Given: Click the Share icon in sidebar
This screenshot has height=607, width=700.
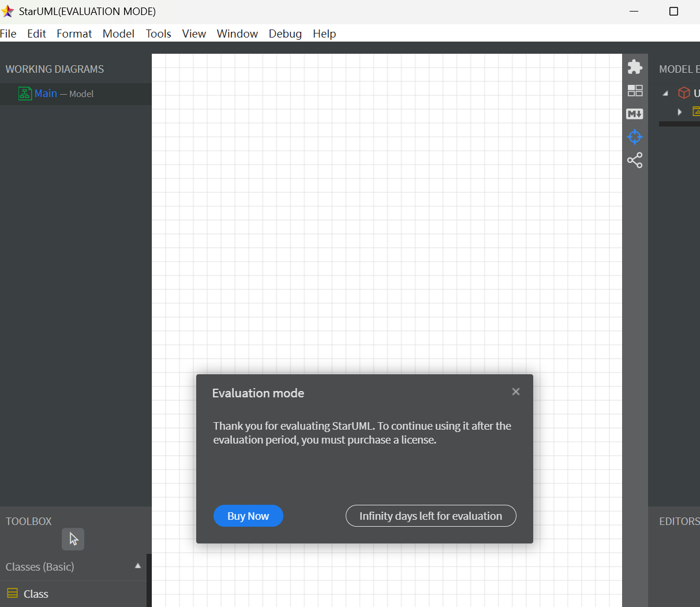Looking at the screenshot, I should (x=635, y=160).
